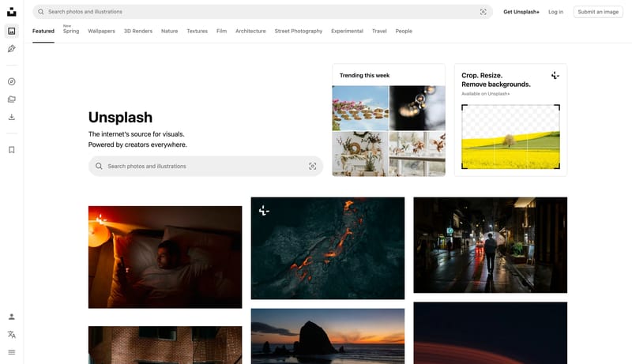Viewport: 632px width, 364px height.
Task: Click the profile person icon
Action: tap(11, 317)
